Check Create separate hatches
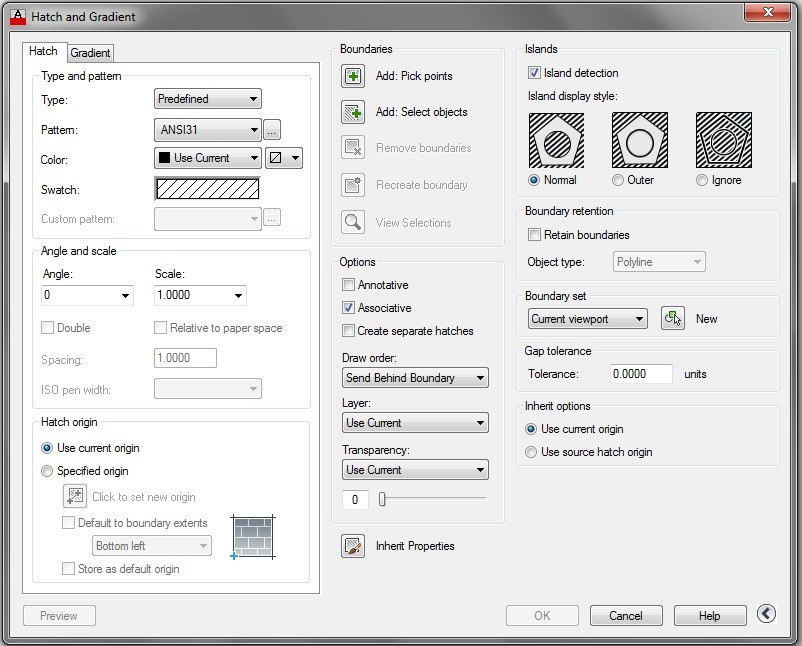This screenshot has width=802, height=646. pos(349,331)
